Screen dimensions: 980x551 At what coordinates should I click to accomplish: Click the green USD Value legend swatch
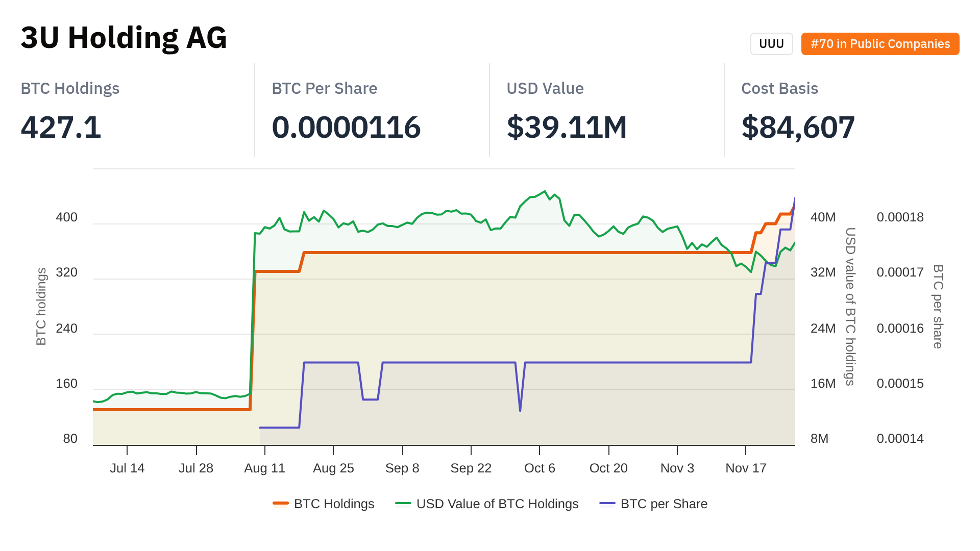[x=403, y=504]
